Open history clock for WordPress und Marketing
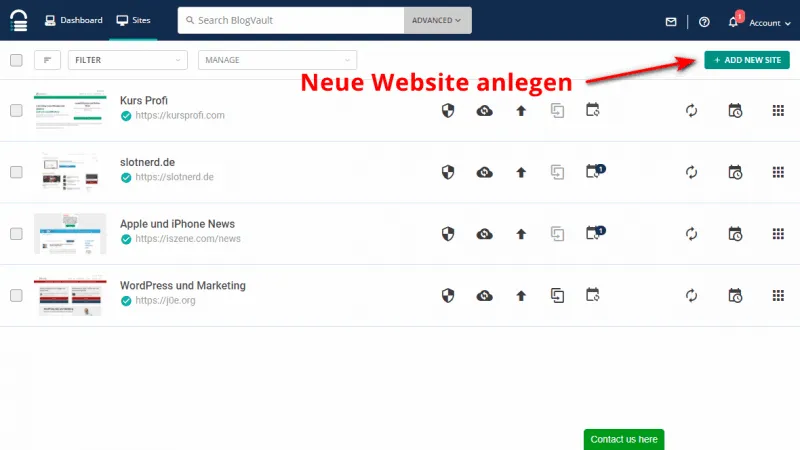 735,296
